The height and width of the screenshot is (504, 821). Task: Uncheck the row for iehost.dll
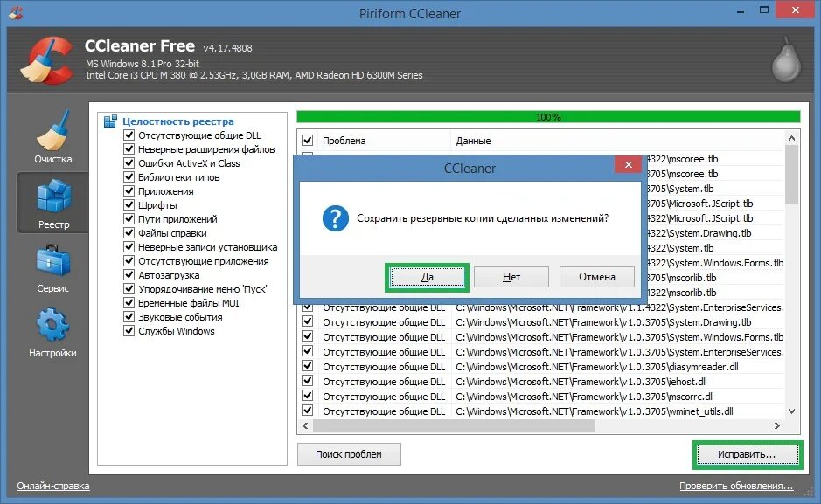308,381
